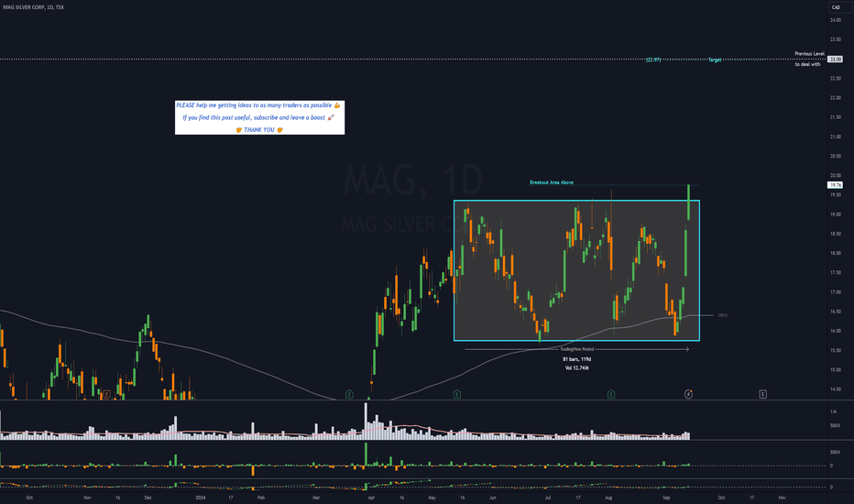Screen dimensions: 854x504
Task: Select the 23.00 price level label
Action: (835, 59)
